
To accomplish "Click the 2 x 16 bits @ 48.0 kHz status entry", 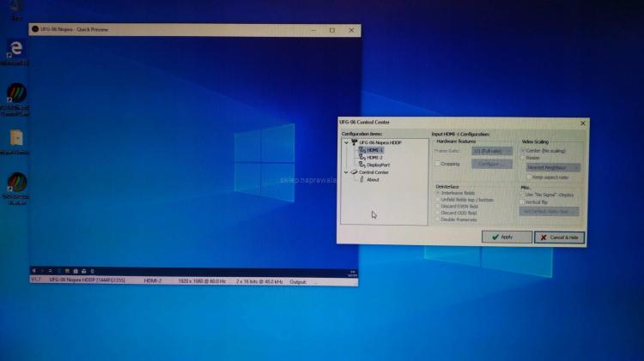I will point(259,281).
